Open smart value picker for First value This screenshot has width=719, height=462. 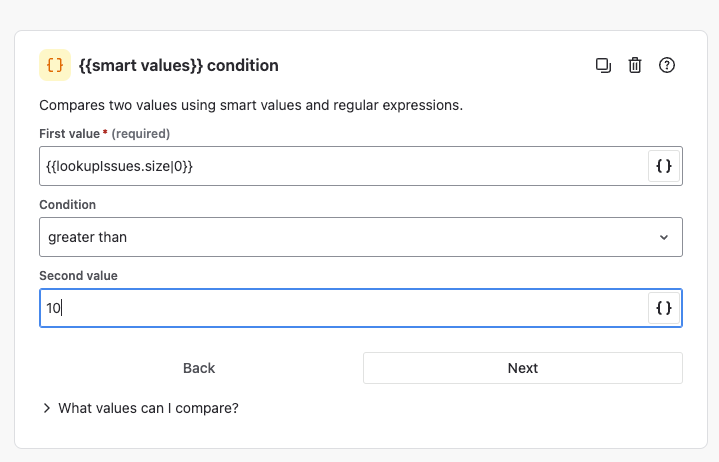tap(664, 167)
